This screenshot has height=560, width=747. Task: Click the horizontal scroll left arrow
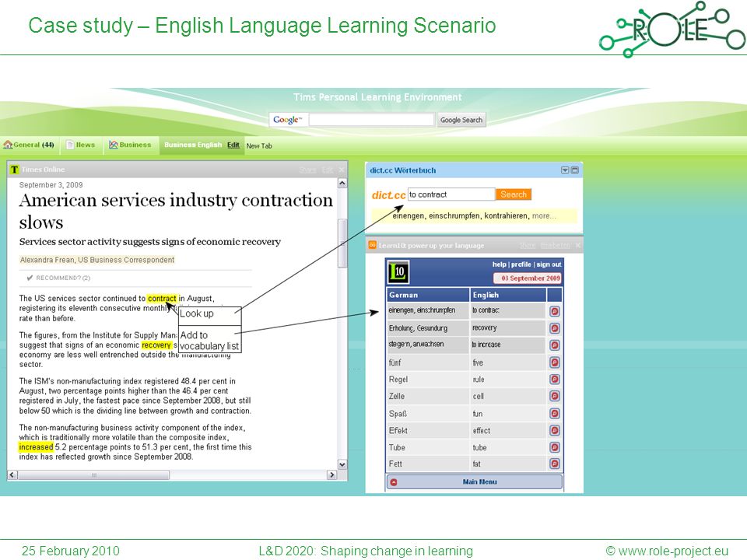coord(12,474)
